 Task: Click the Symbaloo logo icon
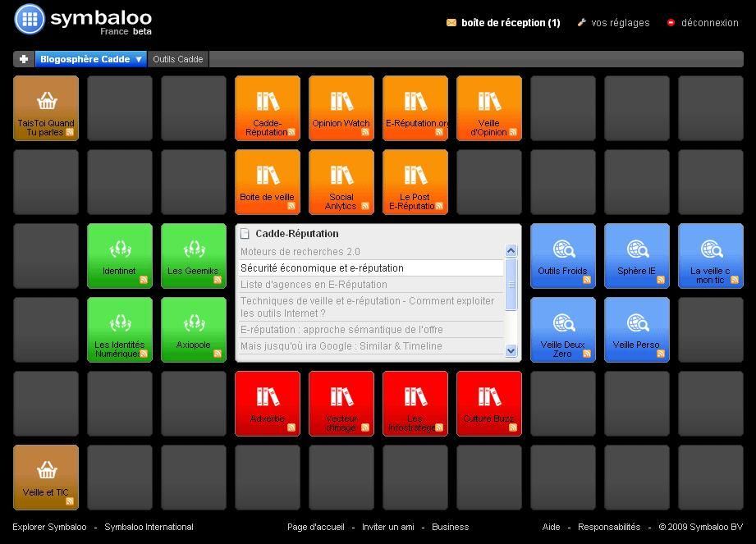(x=30, y=19)
